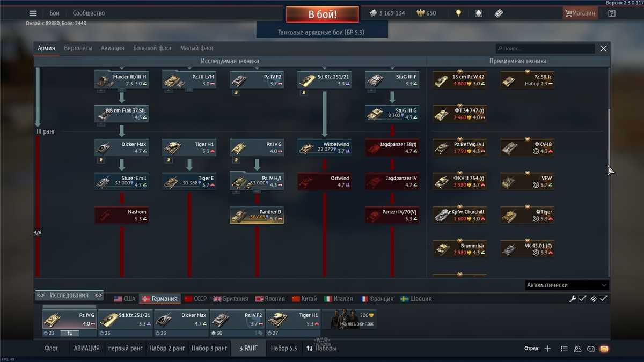644x362 pixels.
Task: Switch to the Авиация tab
Action: [x=113, y=48]
